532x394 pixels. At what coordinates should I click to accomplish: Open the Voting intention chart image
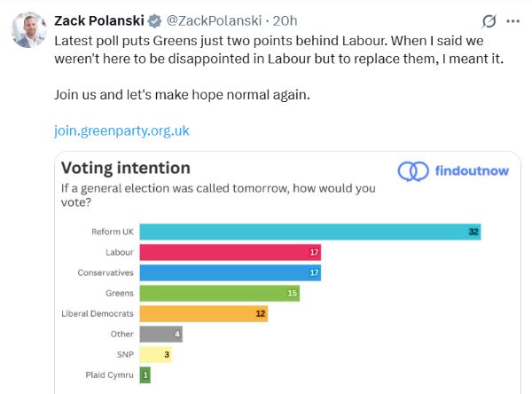click(284, 275)
